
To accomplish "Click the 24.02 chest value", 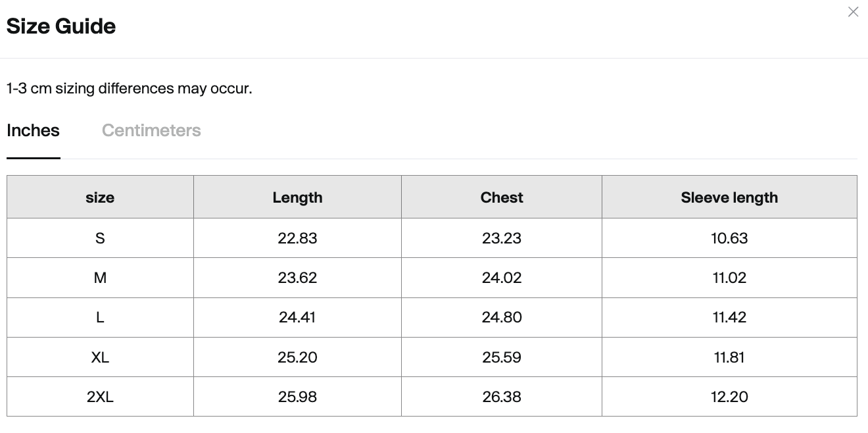I will 502,278.
